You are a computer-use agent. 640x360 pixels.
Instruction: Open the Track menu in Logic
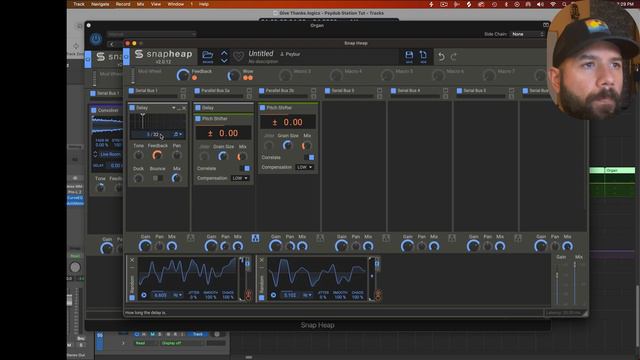78,4
